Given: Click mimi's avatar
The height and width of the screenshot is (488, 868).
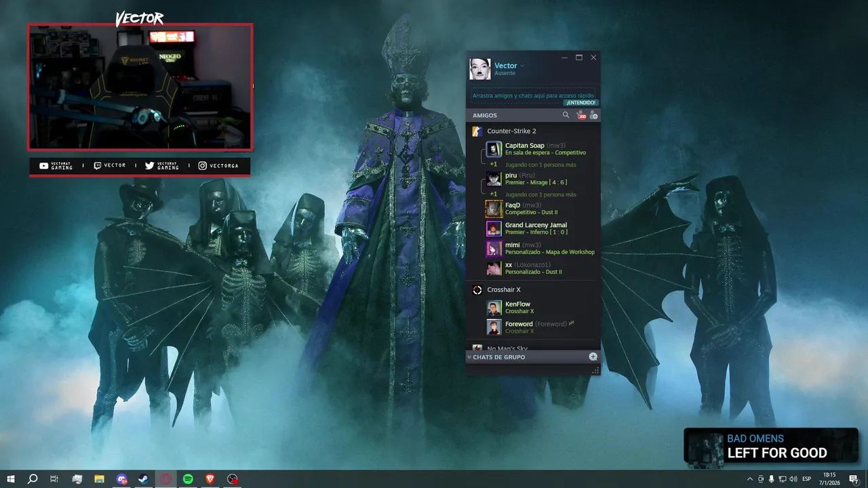Looking at the screenshot, I should pyautogui.click(x=494, y=248).
